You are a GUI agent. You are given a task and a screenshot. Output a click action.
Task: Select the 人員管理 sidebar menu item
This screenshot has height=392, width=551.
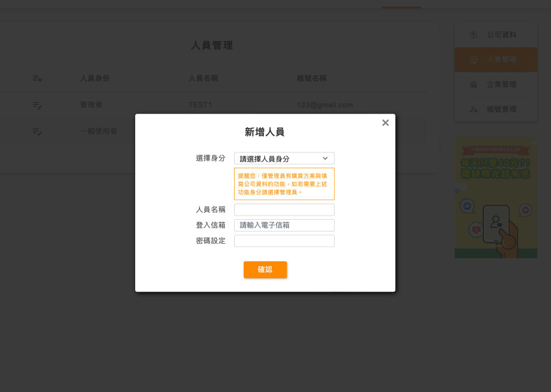[x=495, y=60]
